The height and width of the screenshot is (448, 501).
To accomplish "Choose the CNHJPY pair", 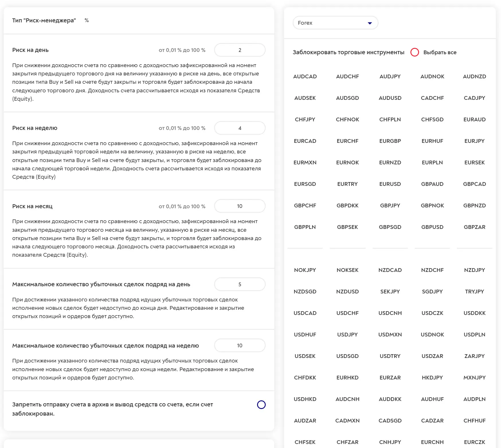I will click(x=390, y=442).
